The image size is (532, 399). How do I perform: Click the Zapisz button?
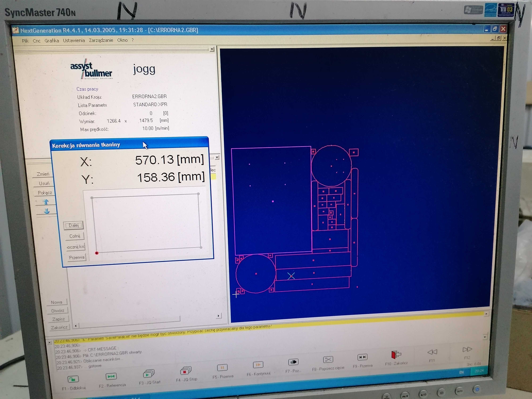pos(58,319)
